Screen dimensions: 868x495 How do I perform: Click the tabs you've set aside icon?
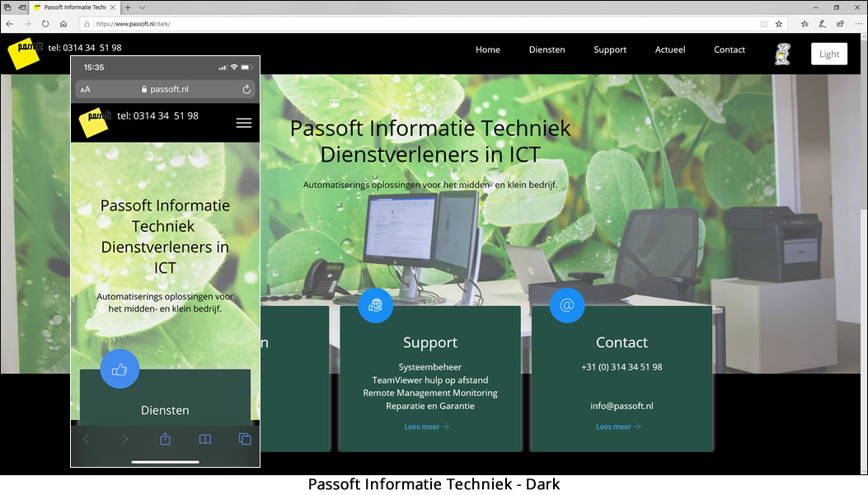(x=7, y=7)
